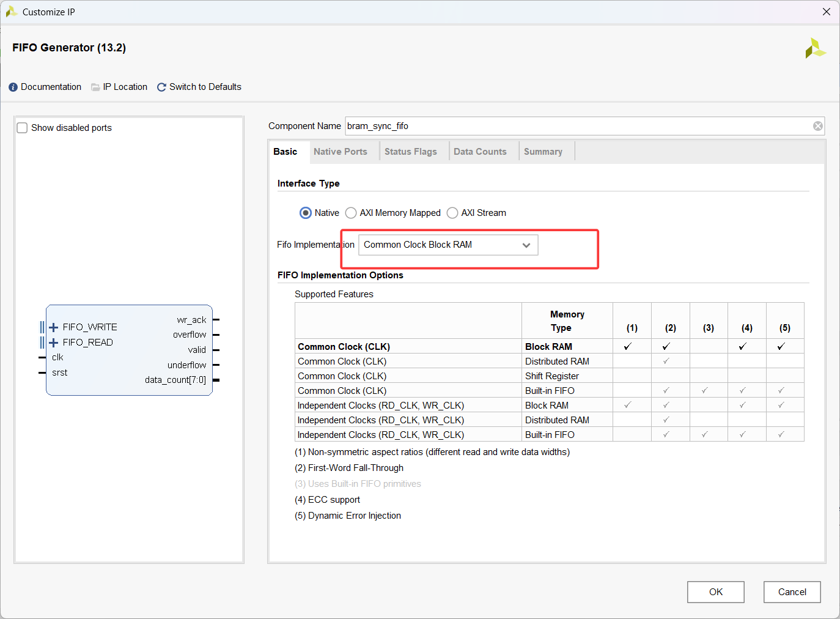Toggle the Show disabled ports checkbox

22,128
